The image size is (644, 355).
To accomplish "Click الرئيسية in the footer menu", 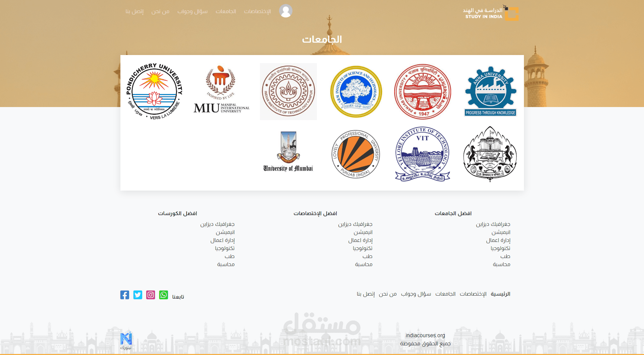I will click(x=500, y=294).
